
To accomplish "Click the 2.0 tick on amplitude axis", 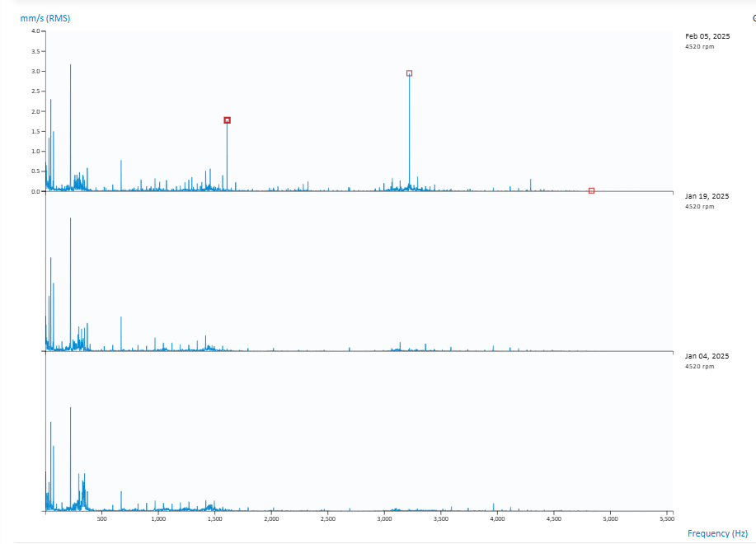I will [35, 111].
